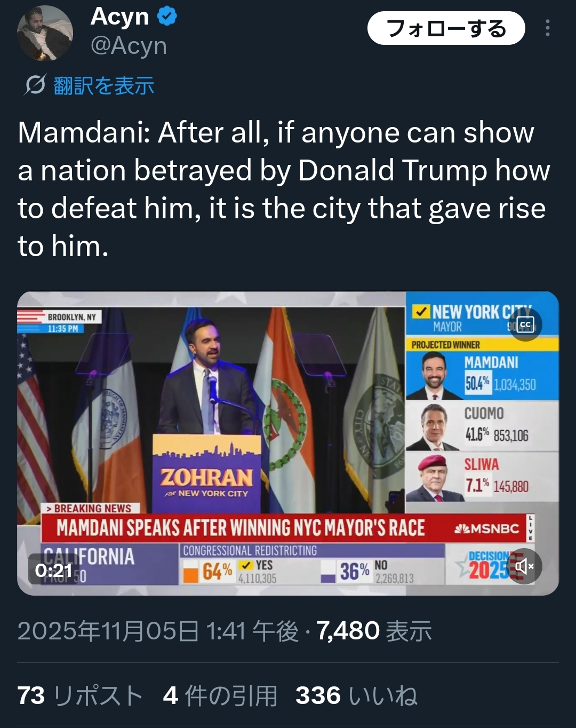Open the @Acyn handle link
The image size is (576, 728).
(129, 46)
